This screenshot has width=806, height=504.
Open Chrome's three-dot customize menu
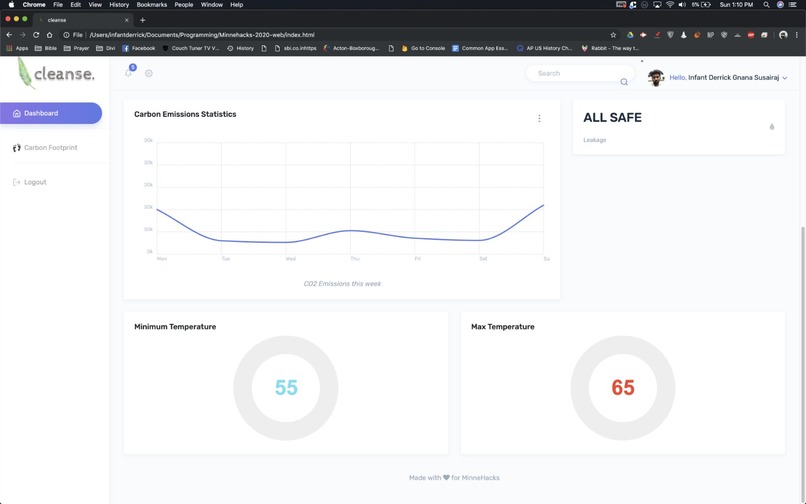point(796,35)
